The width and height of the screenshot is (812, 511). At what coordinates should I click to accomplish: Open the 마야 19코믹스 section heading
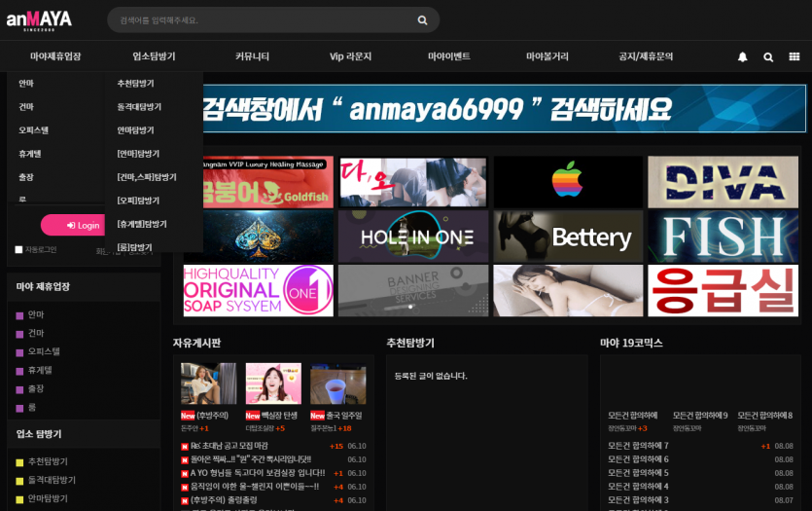[x=631, y=343]
